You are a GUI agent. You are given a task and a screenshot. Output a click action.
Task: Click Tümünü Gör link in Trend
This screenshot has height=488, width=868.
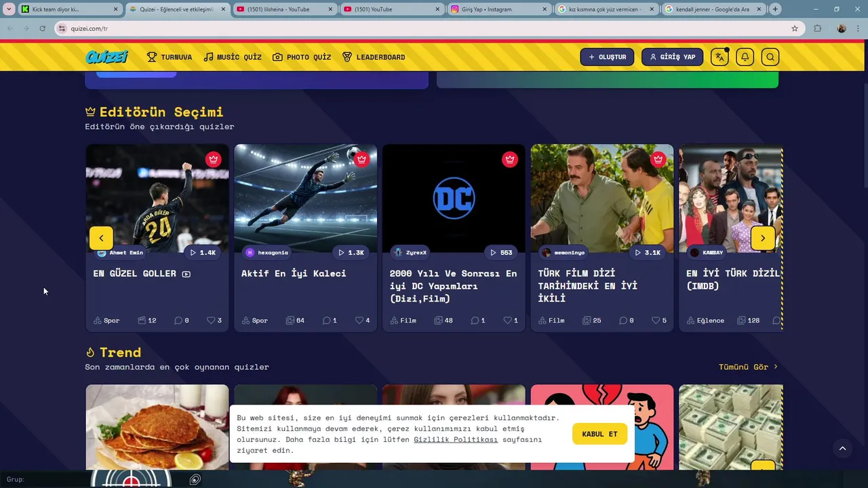tap(749, 367)
